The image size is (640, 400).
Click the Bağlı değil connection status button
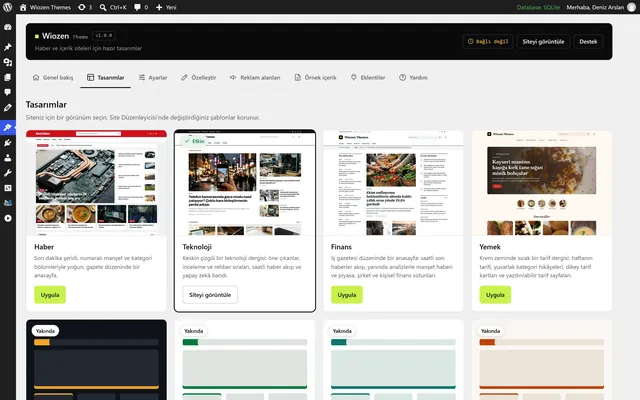pos(488,42)
